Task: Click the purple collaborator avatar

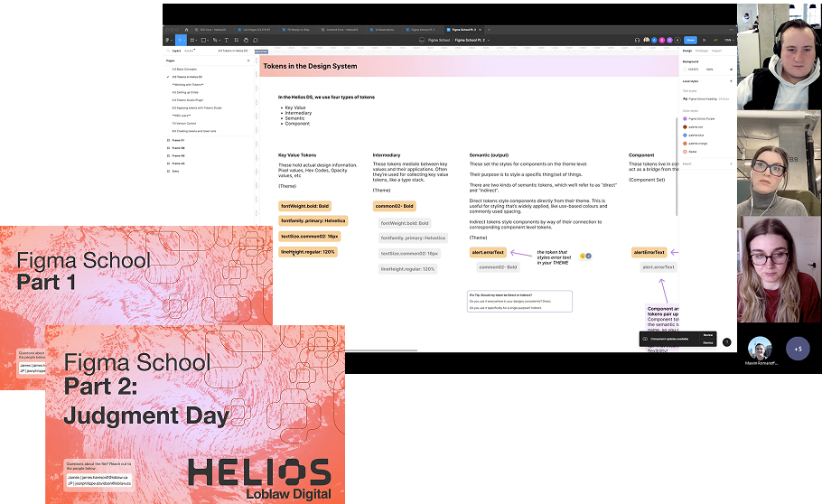Action: 669,41
